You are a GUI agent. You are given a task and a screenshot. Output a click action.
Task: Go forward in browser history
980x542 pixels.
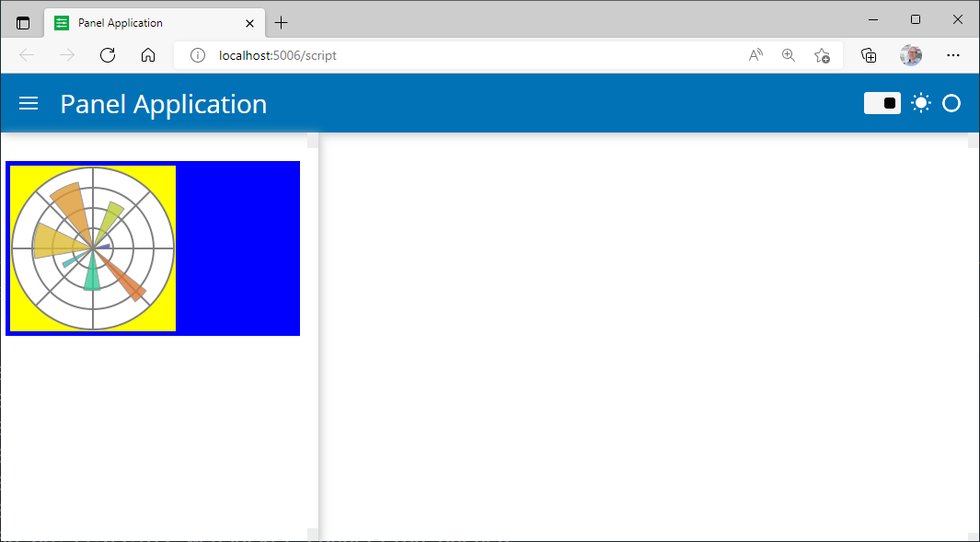click(67, 55)
